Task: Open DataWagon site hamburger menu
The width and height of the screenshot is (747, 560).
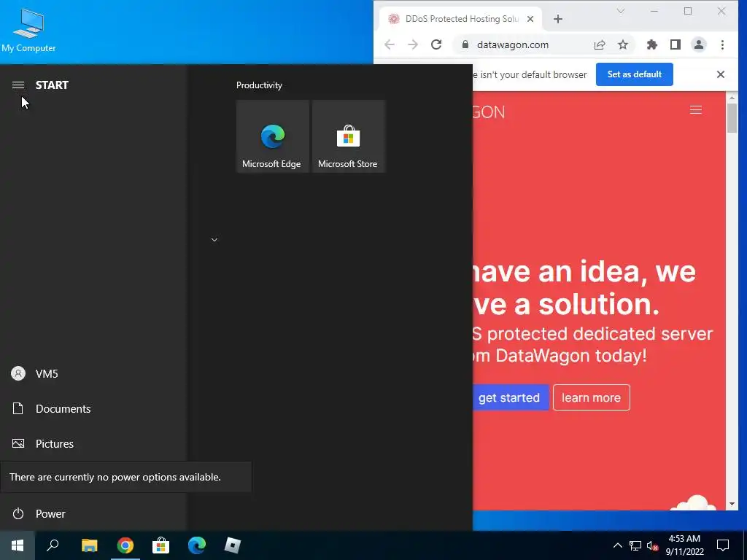Action: coord(695,110)
